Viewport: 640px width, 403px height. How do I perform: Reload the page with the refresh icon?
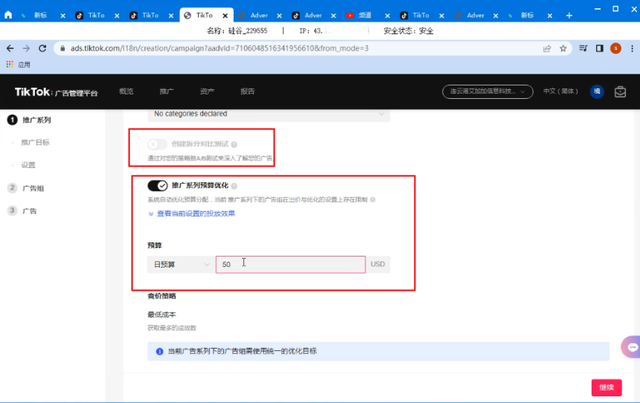coord(42,48)
